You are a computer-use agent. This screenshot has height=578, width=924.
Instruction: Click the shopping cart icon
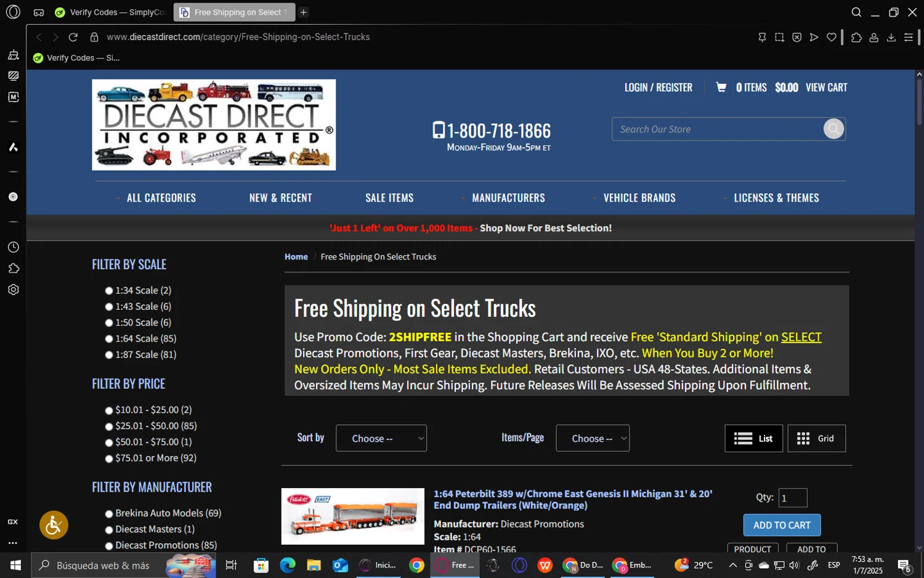(721, 87)
